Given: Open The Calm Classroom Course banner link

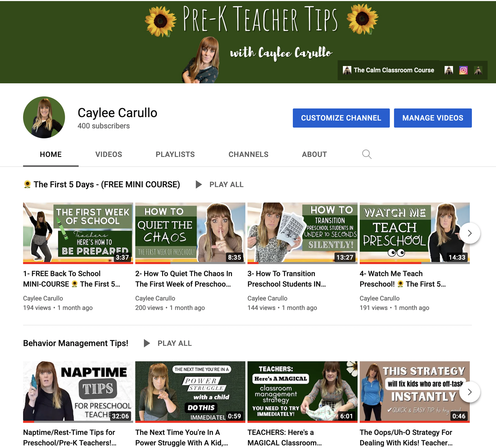Looking at the screenshot, I should (389, 70).
